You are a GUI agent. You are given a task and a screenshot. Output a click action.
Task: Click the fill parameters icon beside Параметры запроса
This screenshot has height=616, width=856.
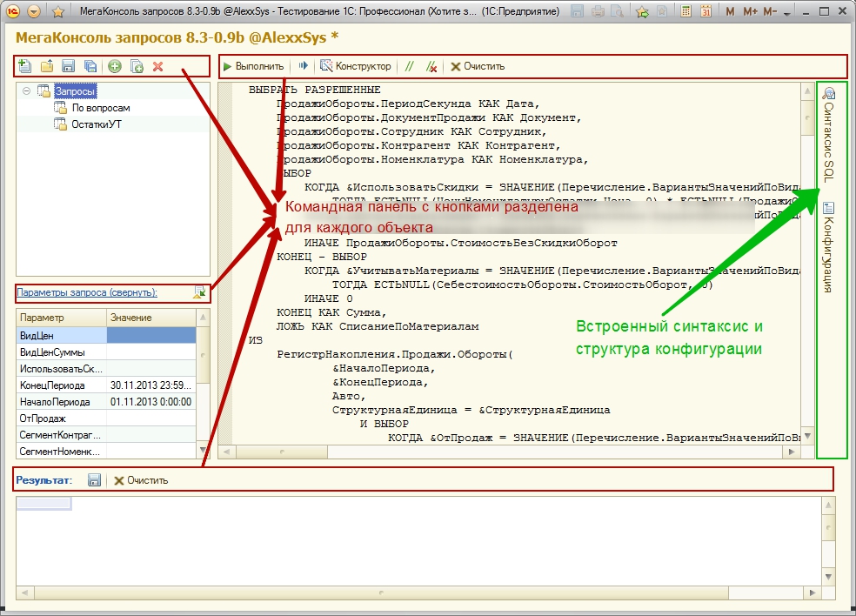tap(200, 292)
